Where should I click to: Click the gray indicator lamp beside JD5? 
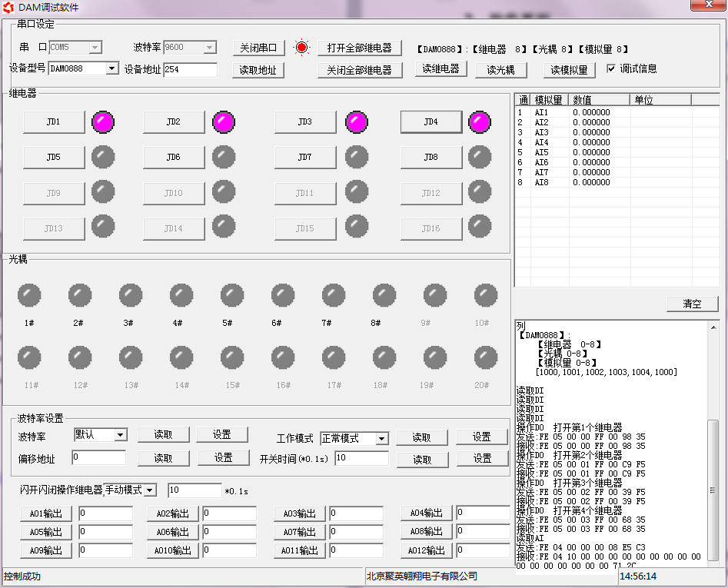click(103, 157)
